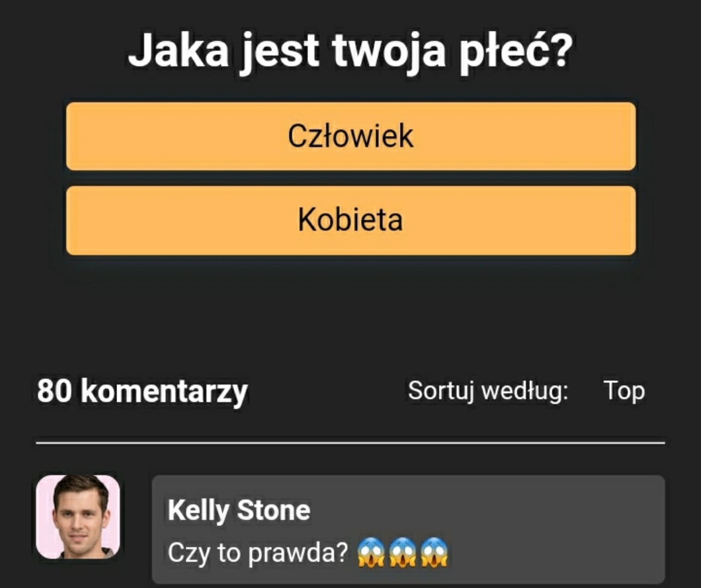Open Kelly Stone's profile picture
The image size is (701, 588).
pyautogui.click(x=78, y=517)
